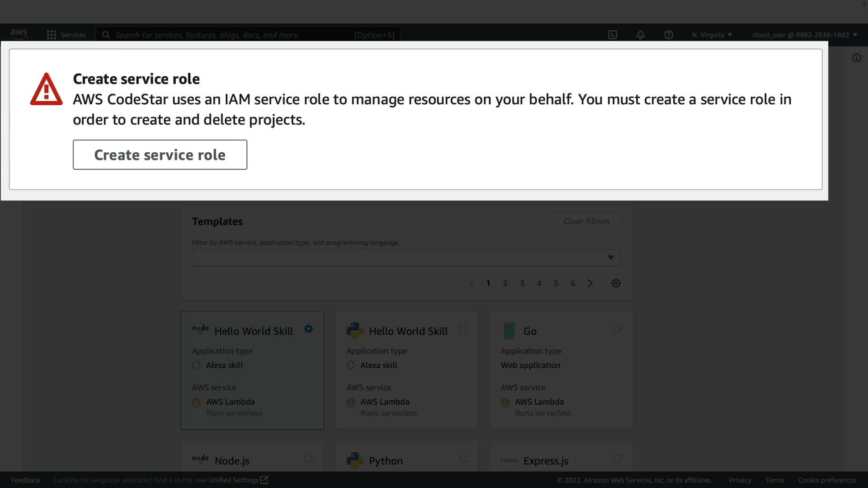
Task: Go to templates page 3
Action: click(x=522, y=283)
